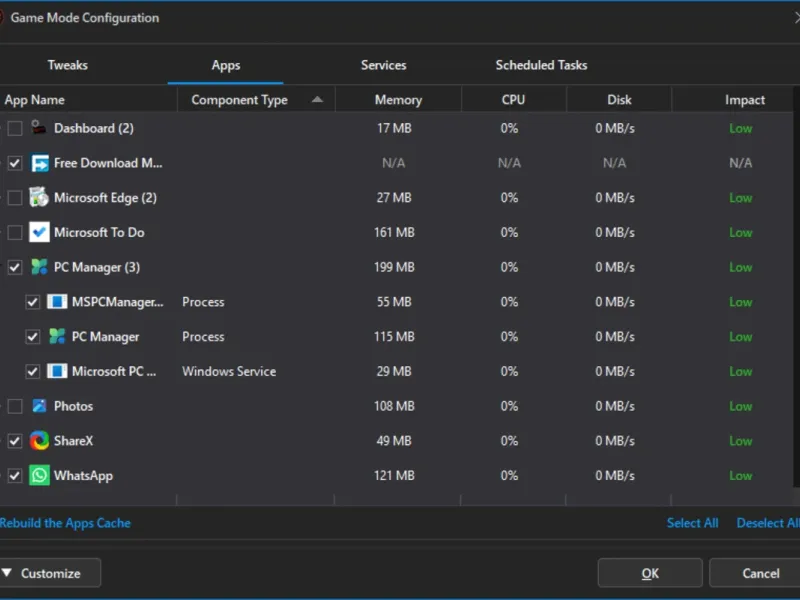Select the PC Manager (3) name

click(97, 267)
